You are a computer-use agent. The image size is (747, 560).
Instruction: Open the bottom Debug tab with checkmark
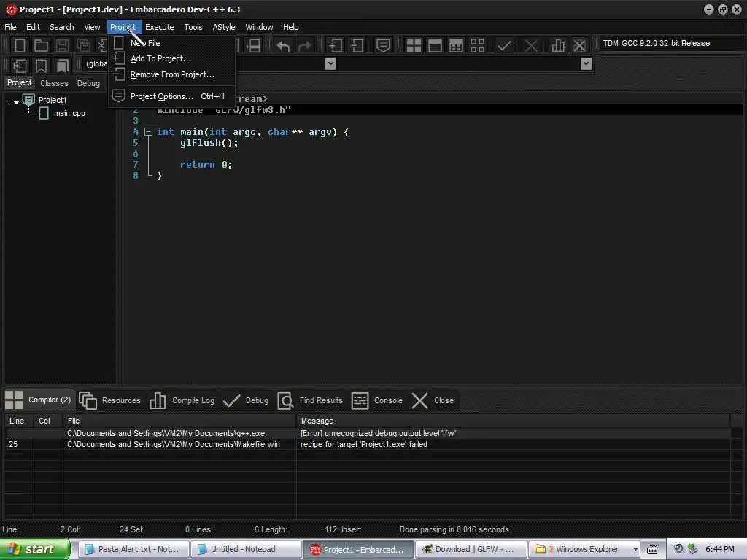pos(246,400)
